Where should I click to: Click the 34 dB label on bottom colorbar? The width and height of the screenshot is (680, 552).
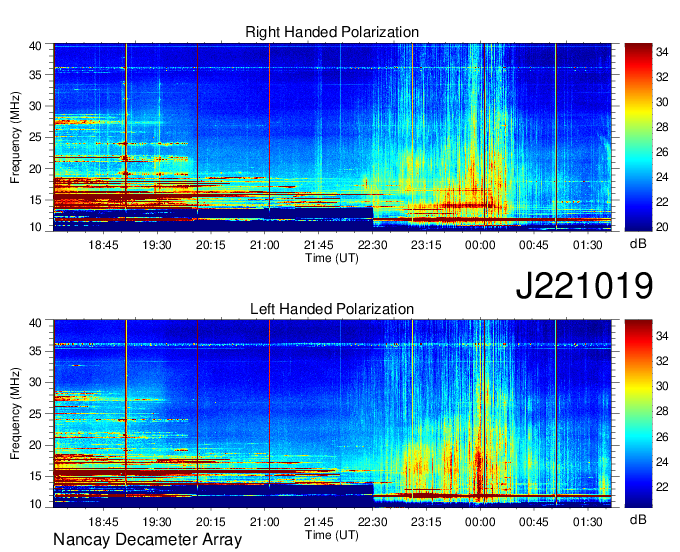pos(662,336)
